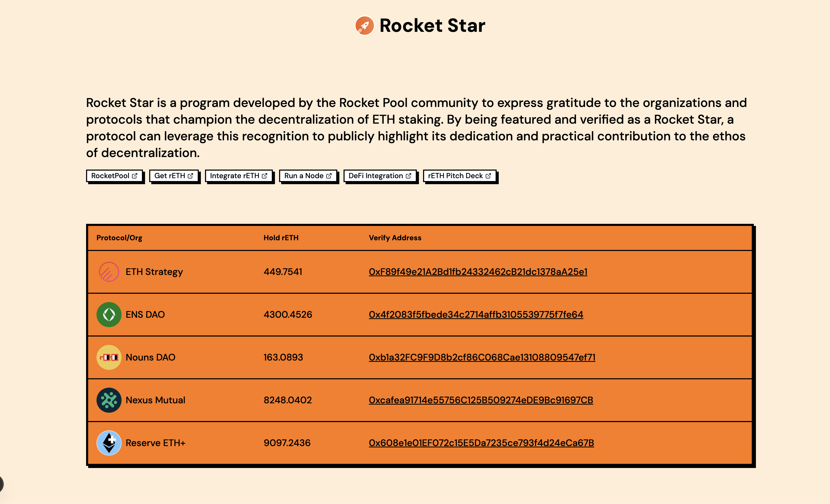This screenshot has width=830, height=504.
Task: Click the Hold rETH column header
Action: pos(281,238)
